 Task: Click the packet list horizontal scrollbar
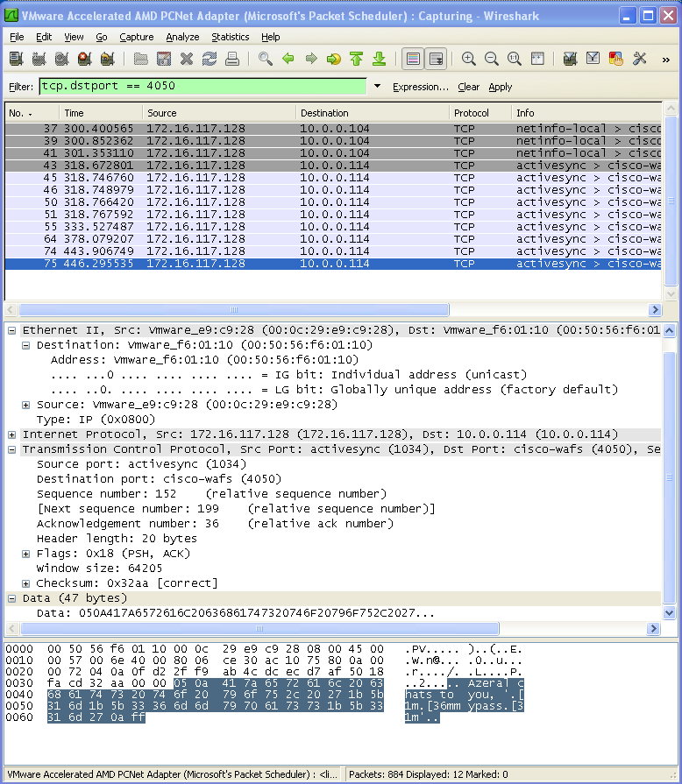click(333, 309)
